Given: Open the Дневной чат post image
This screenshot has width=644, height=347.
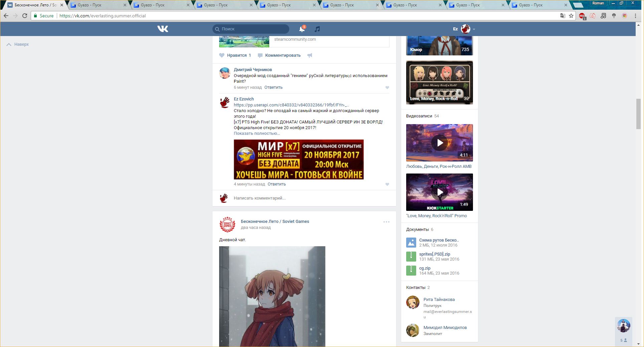Looking at the screenshot, I should click(x=272, y=296).
